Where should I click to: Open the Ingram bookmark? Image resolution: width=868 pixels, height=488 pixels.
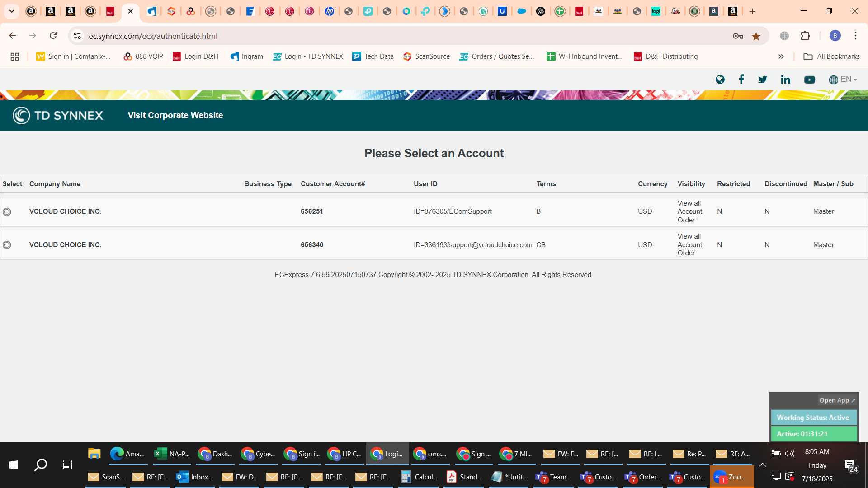tap(247, 56)
